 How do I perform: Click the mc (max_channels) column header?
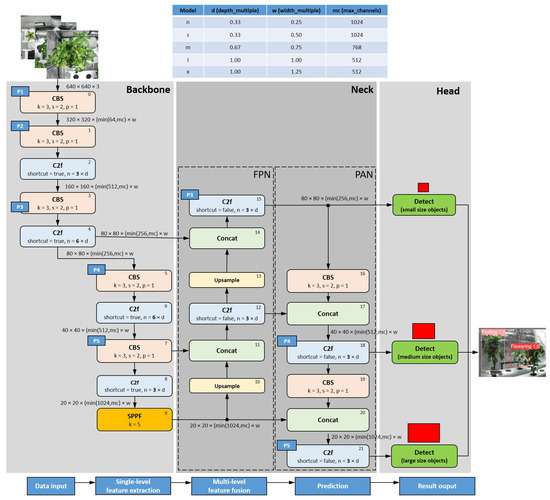(x=357, y=10)
